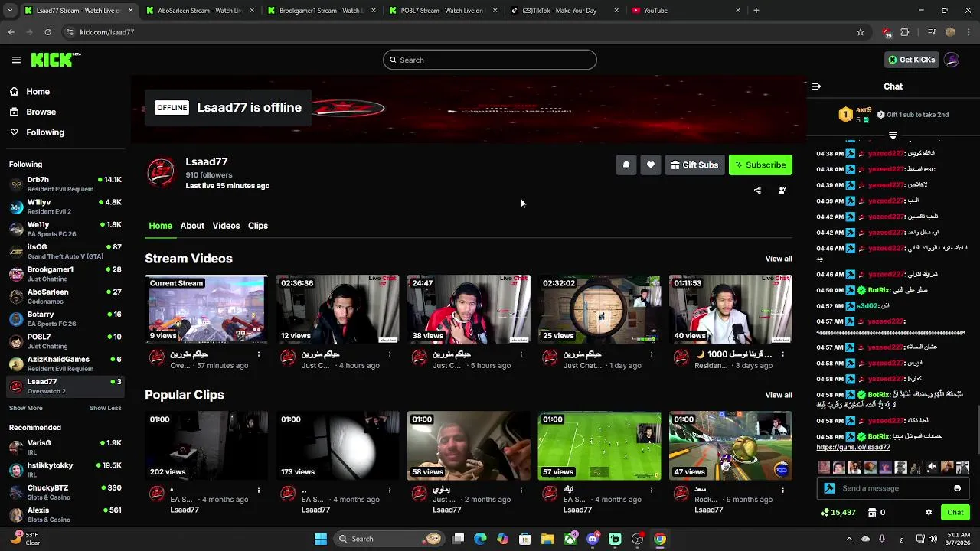Open options for 1 day ago video

[652, 354]
